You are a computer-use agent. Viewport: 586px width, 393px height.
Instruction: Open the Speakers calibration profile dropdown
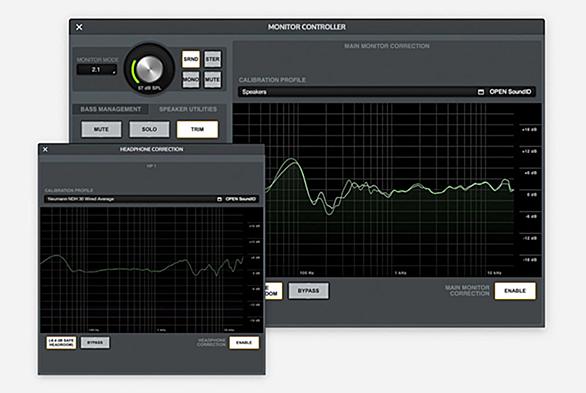[358, 92]
